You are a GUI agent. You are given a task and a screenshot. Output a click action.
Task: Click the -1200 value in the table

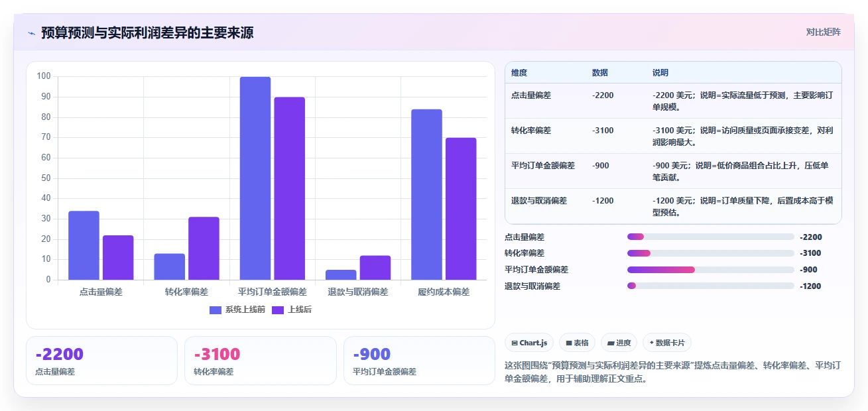[603, 201]
